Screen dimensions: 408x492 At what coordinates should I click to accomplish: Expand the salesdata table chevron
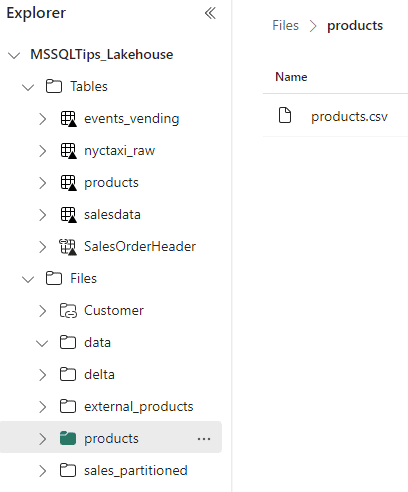(x=42, y=215)
